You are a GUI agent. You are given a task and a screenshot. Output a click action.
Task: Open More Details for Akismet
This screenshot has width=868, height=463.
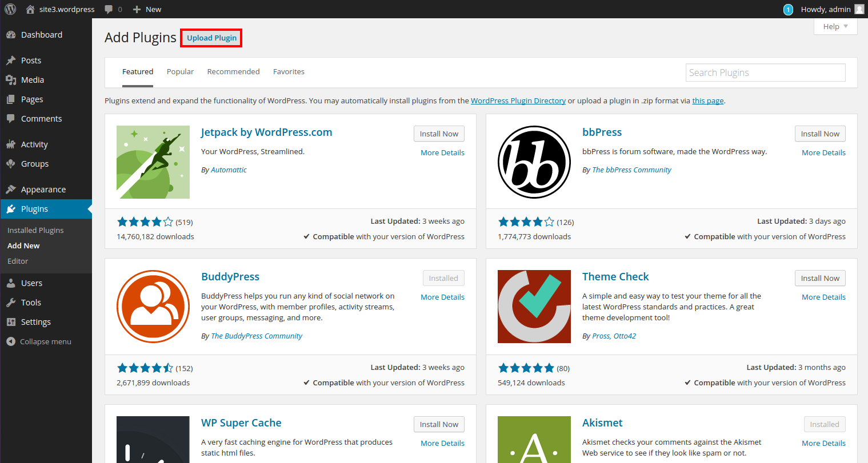tap(823, 443)
